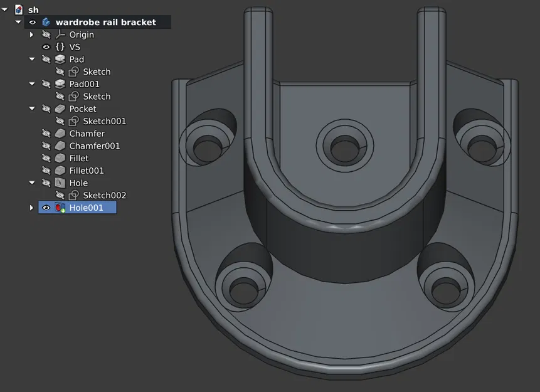Click the Sketch001 sketch icon

tap(74, 121)
